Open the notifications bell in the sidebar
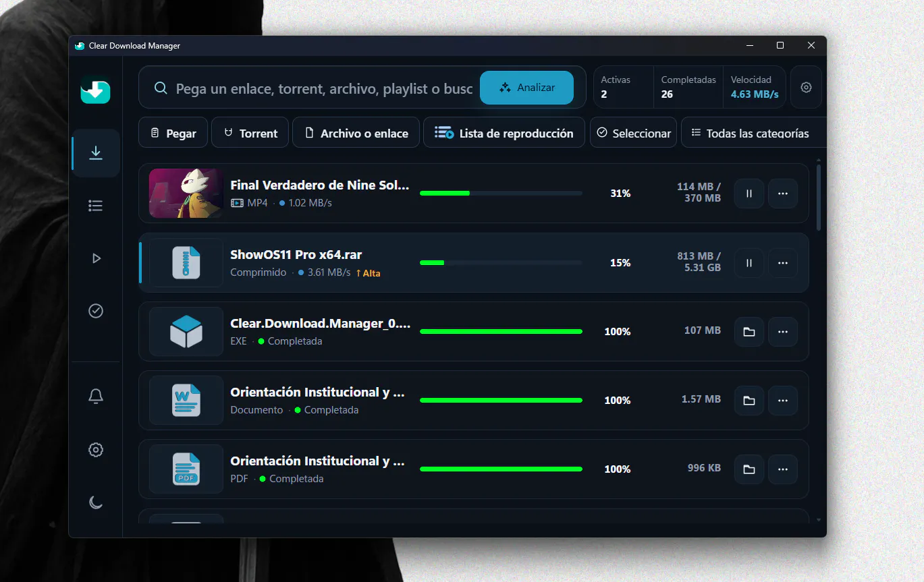This screenshot has height=582, width=924. point(96,397)
